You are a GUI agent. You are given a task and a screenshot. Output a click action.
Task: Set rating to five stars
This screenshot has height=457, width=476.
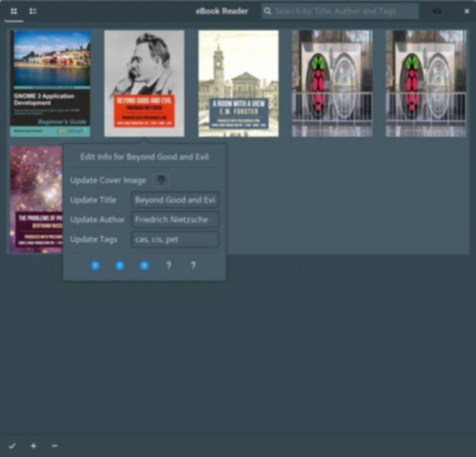pyautogui.click(x=193, y=266)
